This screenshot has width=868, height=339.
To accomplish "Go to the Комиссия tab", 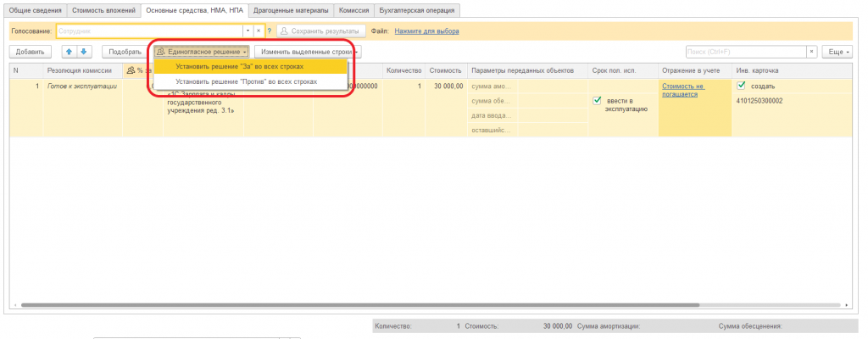I will [353, 10].
